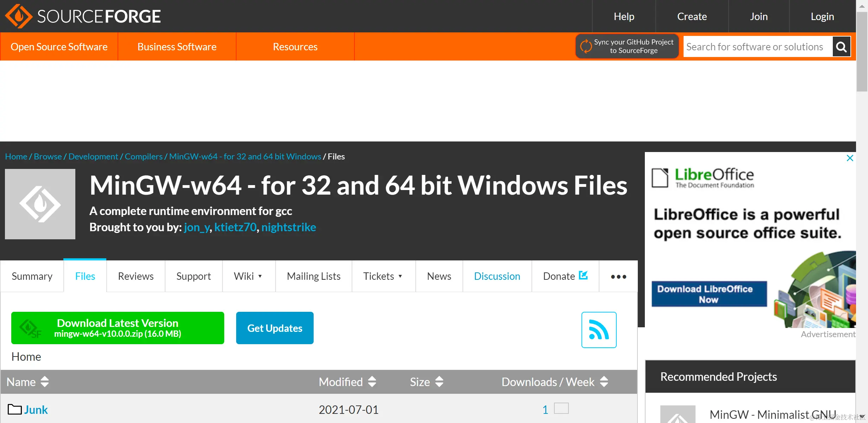The image size is (868, 423).
Task: Click the page vertical scrollbar thumb
Action: (x=862, y=52)
